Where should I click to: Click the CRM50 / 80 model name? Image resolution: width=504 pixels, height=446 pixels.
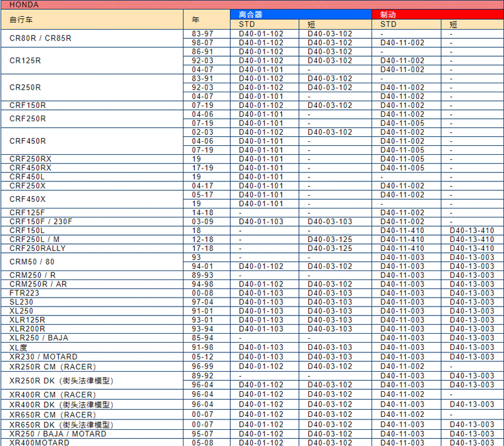click(32, 262)
